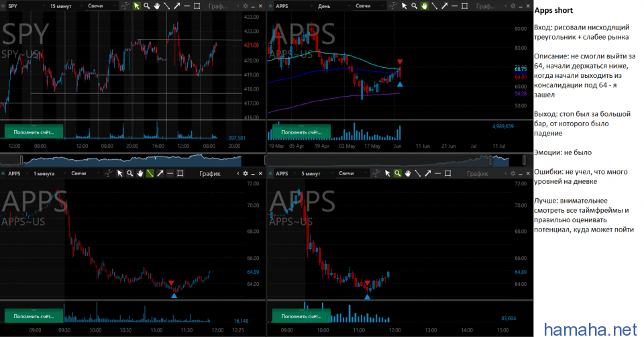Pick the trend line tool in APPS daily chart
This screenshot has width=644, height=337.
(434, 6)
